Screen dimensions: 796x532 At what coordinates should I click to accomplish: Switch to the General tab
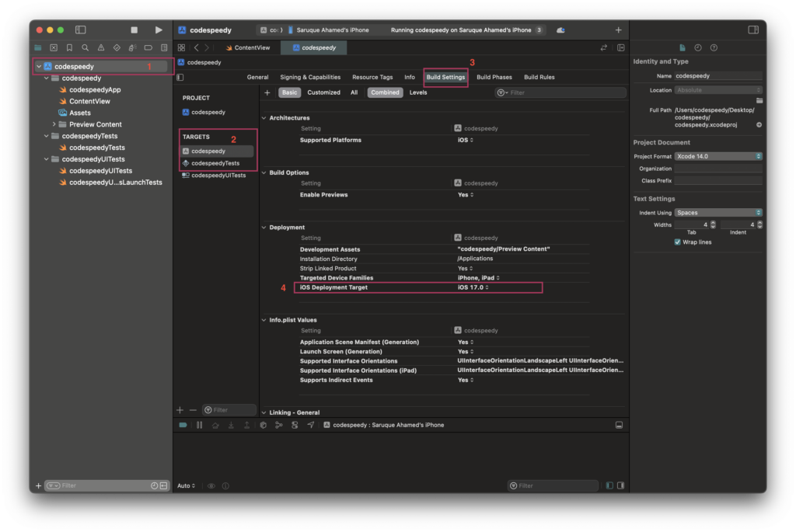coord(257,77)
